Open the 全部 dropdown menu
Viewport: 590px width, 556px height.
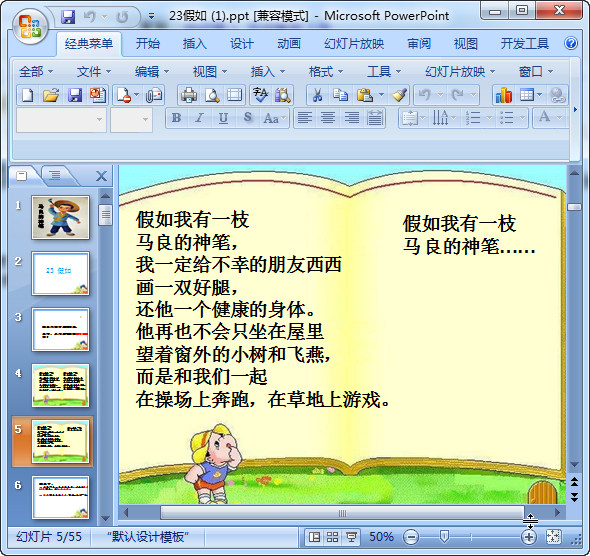click(36, 71)
